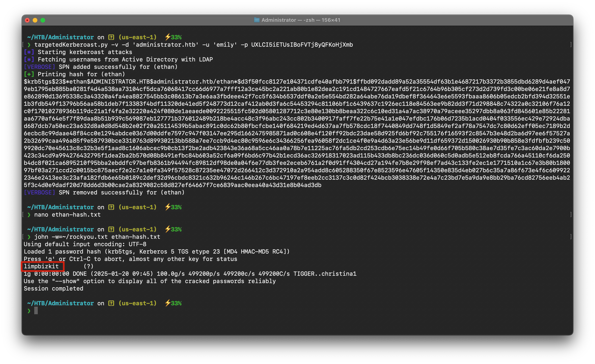Click the lightning battery icon in last prompt
The width and height of the screenshot is (595, 364).
pyautogui.click(x=168, y=303)
